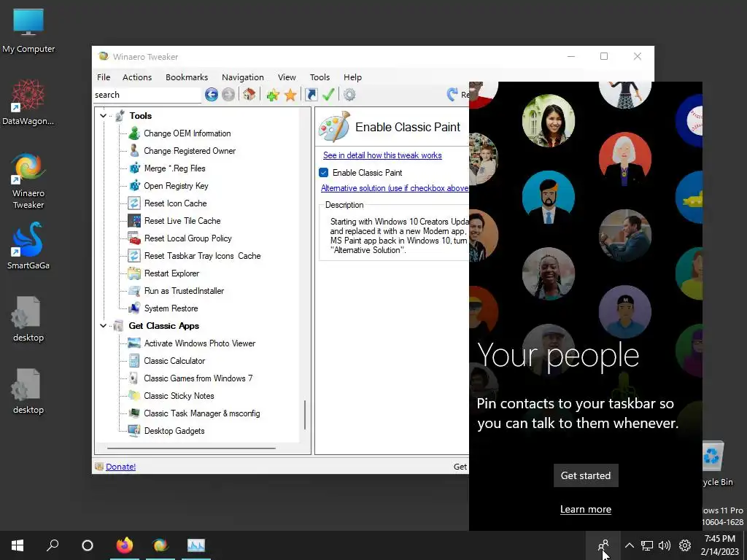Open the View menu

pyautogui.click(x=287, y=77)
